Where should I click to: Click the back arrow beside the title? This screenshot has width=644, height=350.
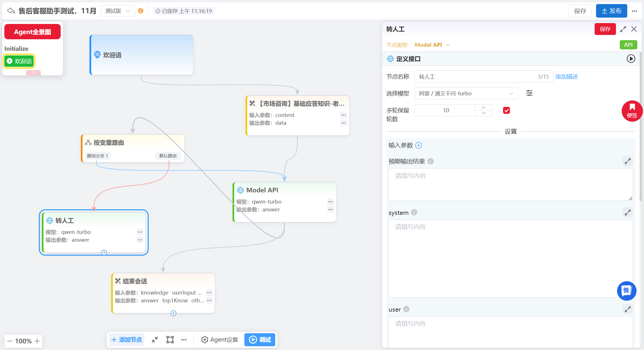pos(11,11)
